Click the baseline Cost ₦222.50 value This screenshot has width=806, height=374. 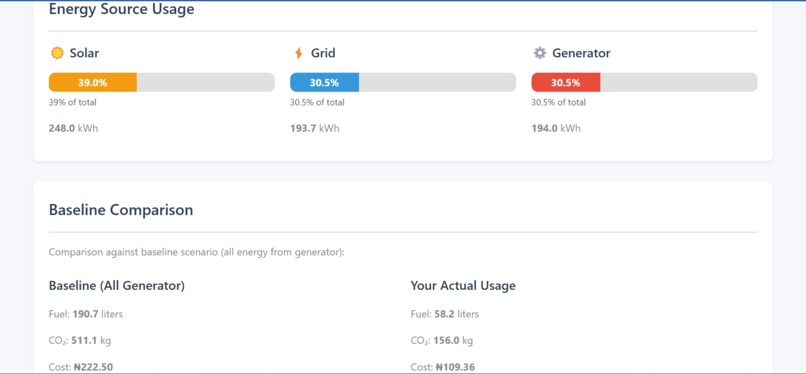[81, 367]
